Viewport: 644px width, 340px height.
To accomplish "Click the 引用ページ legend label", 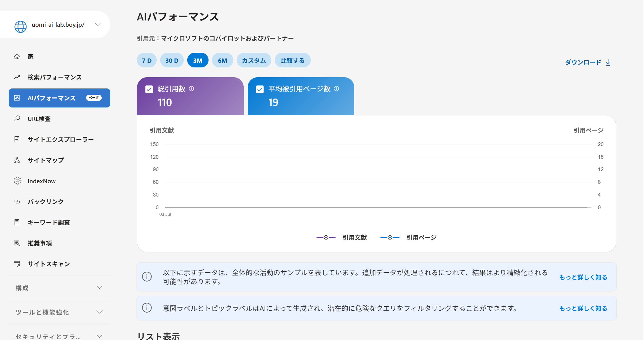I will 421,238.
